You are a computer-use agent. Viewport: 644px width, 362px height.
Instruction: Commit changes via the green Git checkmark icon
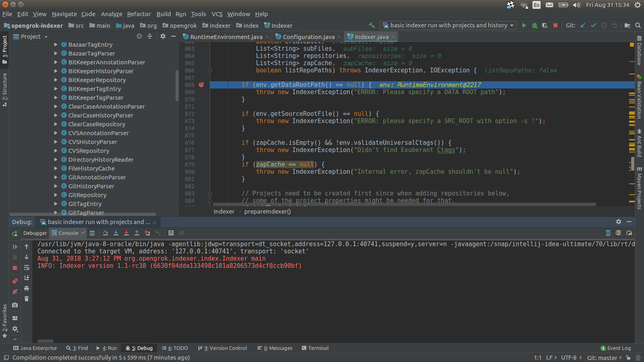tap(593, 25)
